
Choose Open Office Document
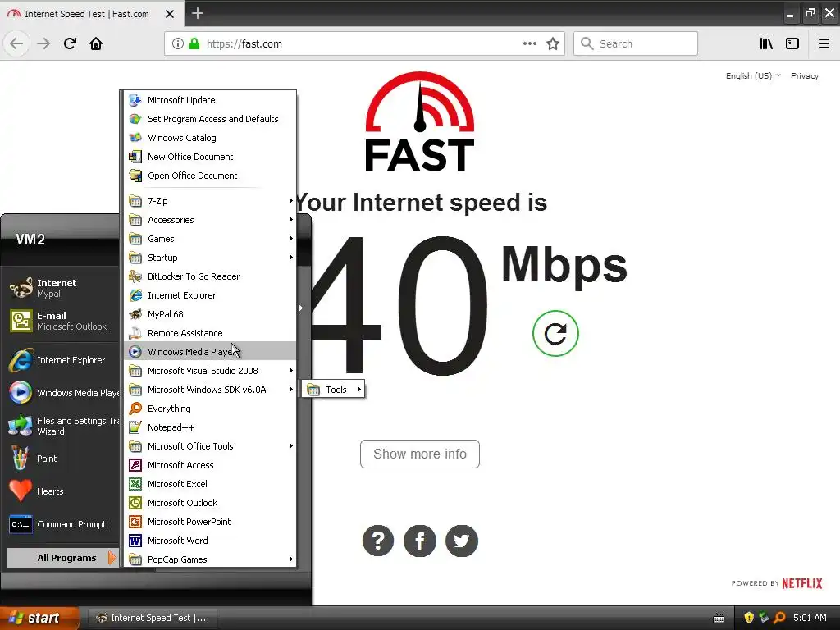[x=210, y=176]
